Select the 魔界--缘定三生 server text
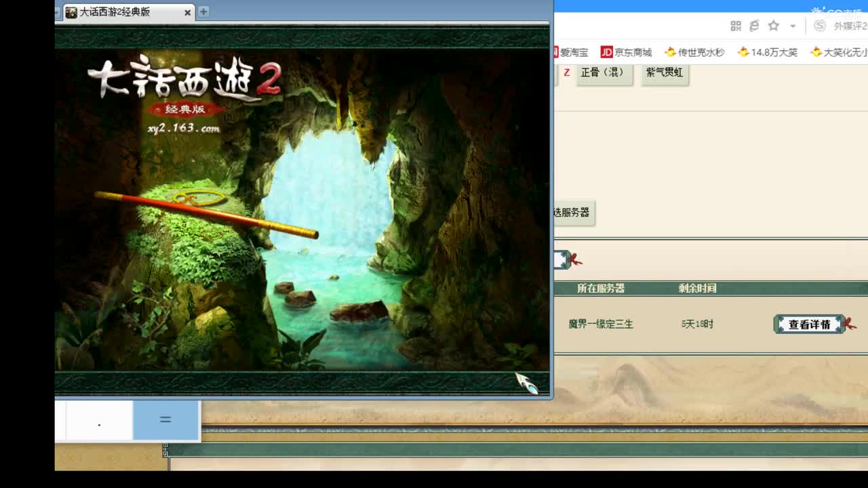868x488 pixels. (601, 325)
